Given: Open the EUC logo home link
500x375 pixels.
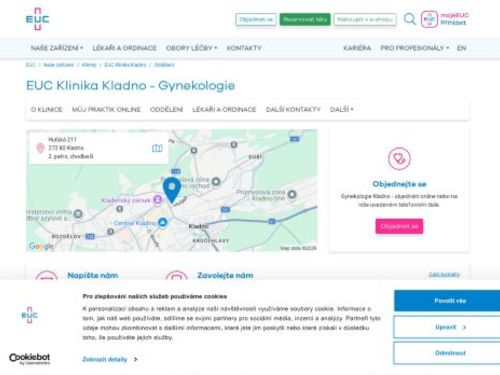Looking at the screenshot, I should pos(37,19).
